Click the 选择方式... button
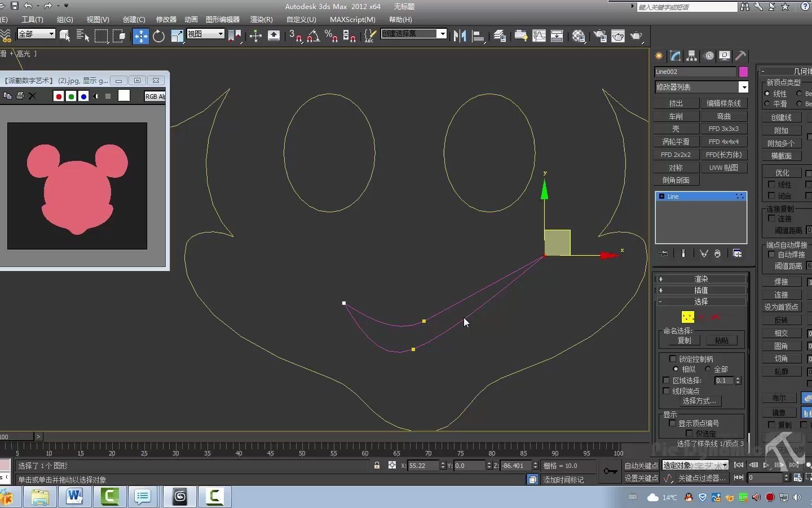812x508 pixels. click(699, 401)
